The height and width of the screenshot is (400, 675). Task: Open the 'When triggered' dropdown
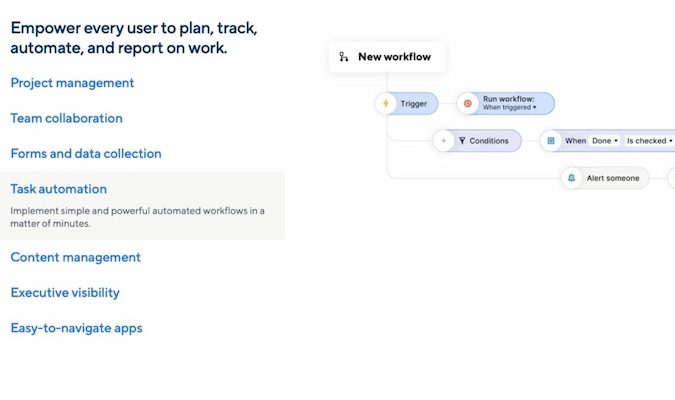point(510,107)
